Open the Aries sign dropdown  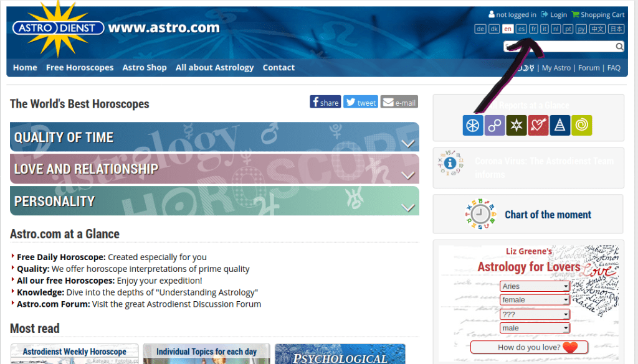click(x=535, y=286)
